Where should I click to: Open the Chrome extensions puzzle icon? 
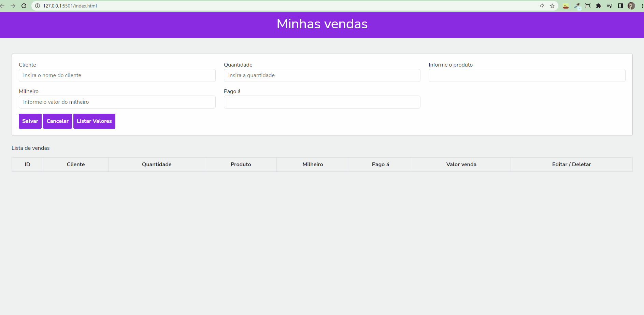click(x=599, y=6)
